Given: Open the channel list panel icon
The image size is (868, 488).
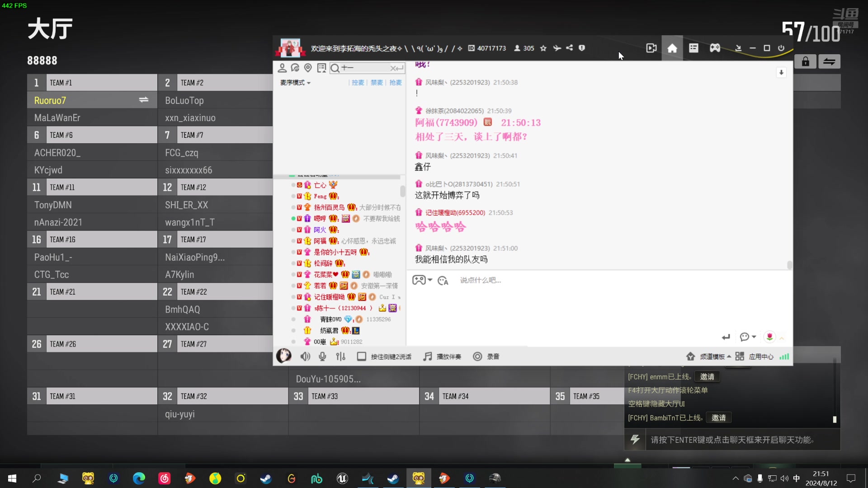Looking at the screenshot, I should (x=693, y=48).
